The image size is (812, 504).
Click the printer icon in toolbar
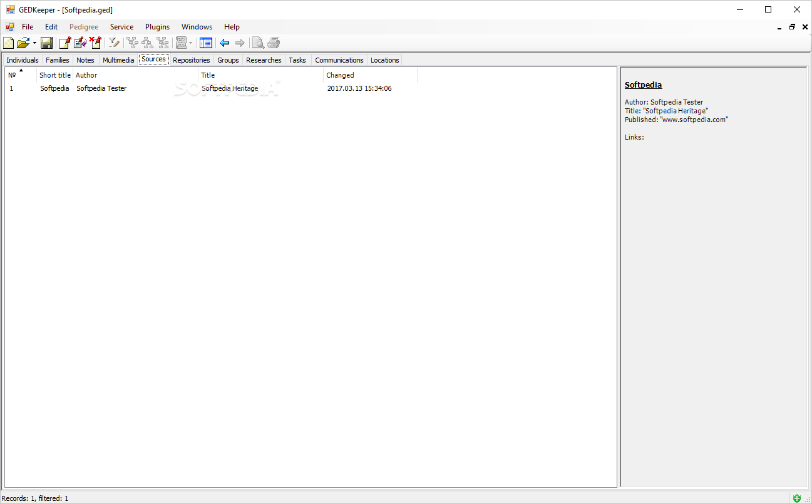[273, 43]
